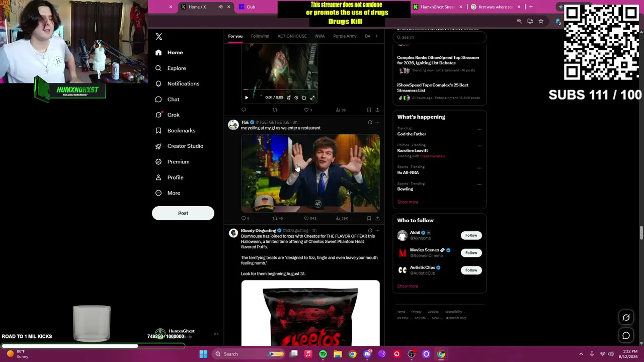
Task: Share the TGE restaurant post
Action: [x=377, y=218]
